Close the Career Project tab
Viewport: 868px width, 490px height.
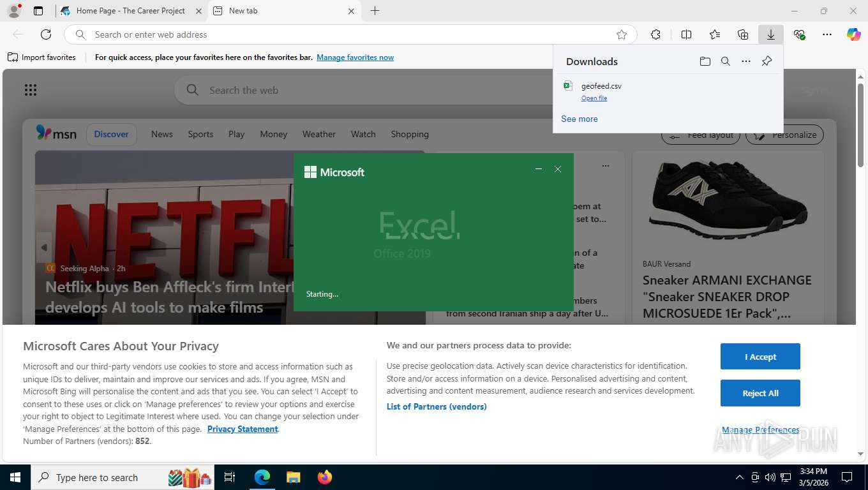(198, 11)
